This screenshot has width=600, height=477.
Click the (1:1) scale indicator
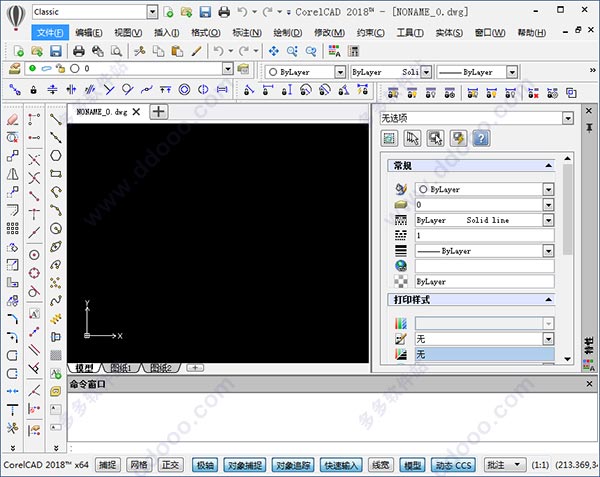tap(540, 465)
